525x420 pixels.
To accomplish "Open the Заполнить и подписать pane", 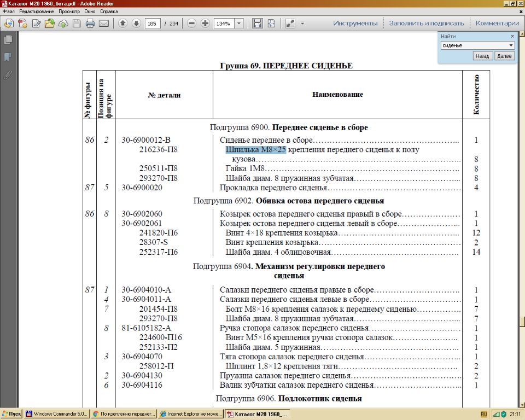I will (426, 24).
